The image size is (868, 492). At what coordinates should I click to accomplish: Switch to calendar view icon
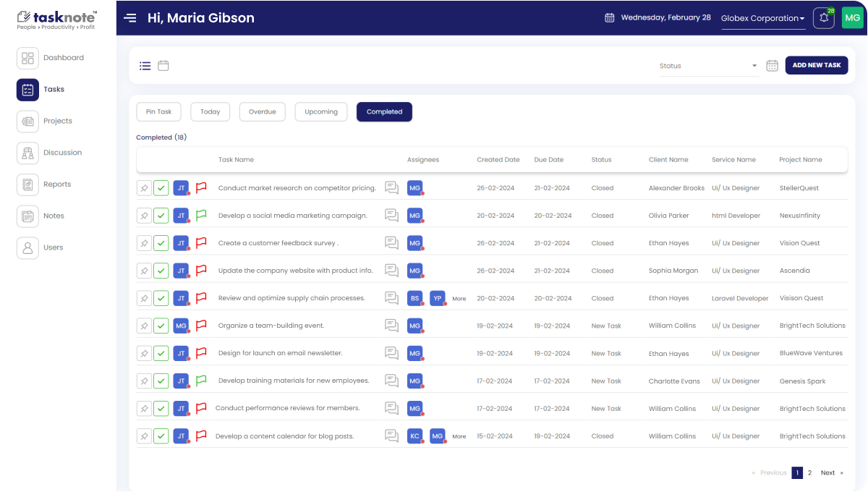pos(163,66)
